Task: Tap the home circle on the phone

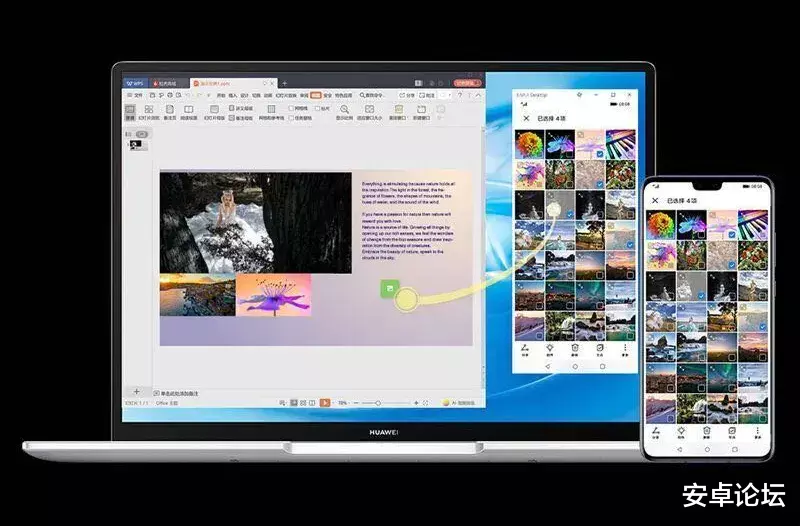Action: (707, 449)
